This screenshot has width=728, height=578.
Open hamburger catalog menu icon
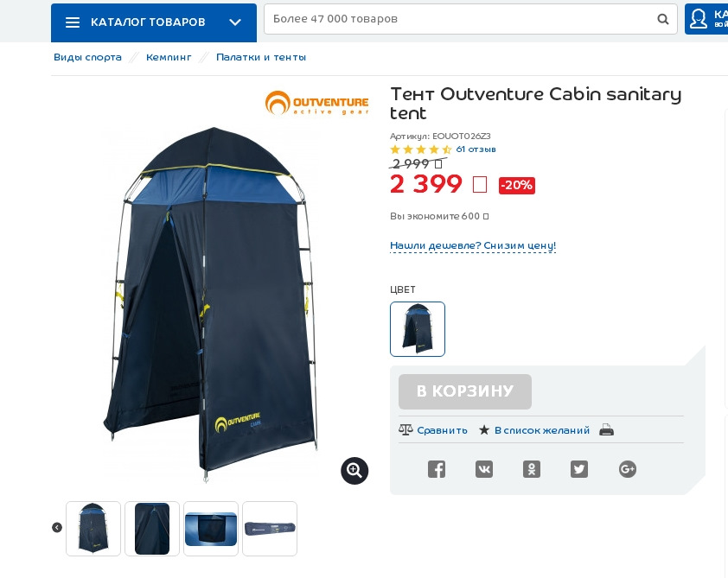[73, 22]
